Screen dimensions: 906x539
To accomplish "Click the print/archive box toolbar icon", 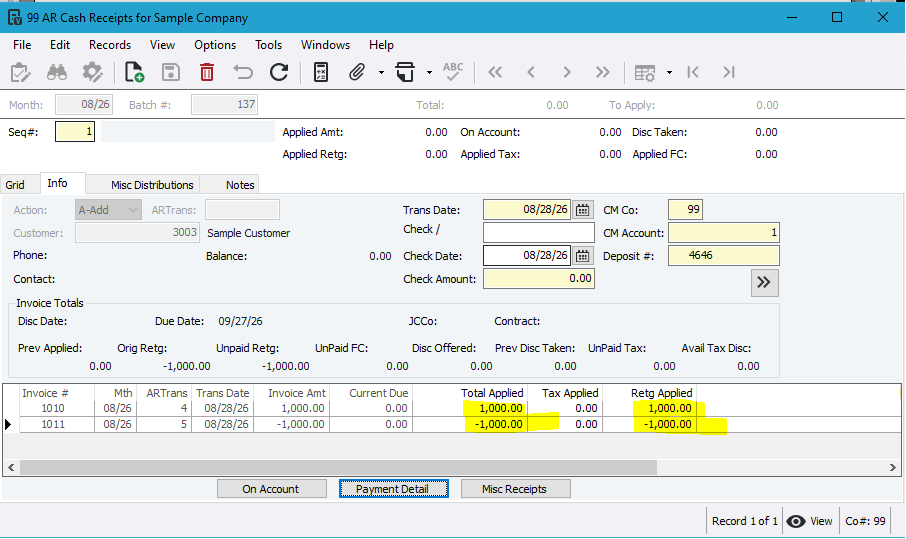I will 405,73.
